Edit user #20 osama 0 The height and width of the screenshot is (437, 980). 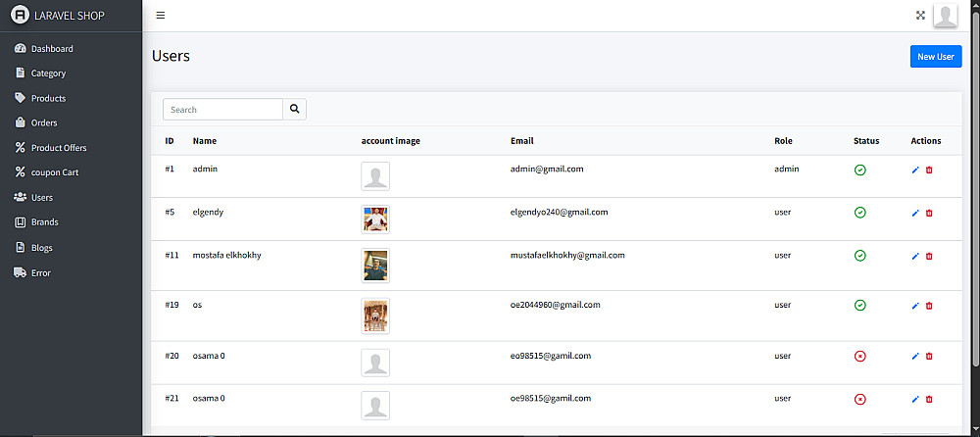915,357
